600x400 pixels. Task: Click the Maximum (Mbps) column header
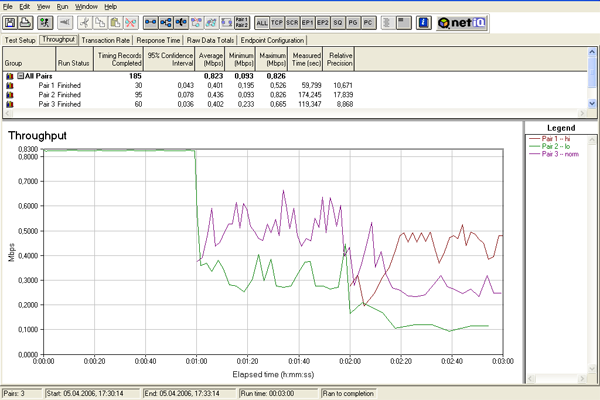[272, 59]
